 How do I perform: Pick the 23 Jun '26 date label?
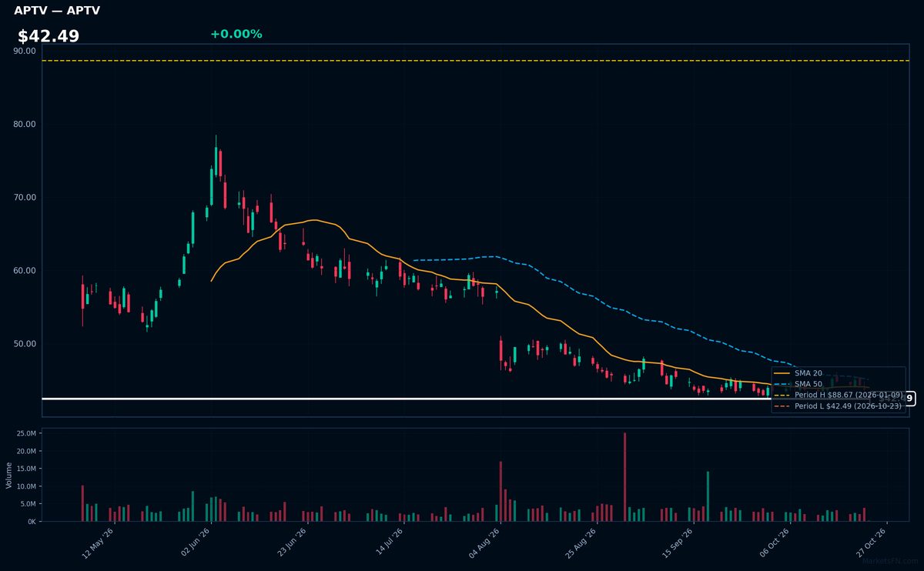[x=293, y=542]
